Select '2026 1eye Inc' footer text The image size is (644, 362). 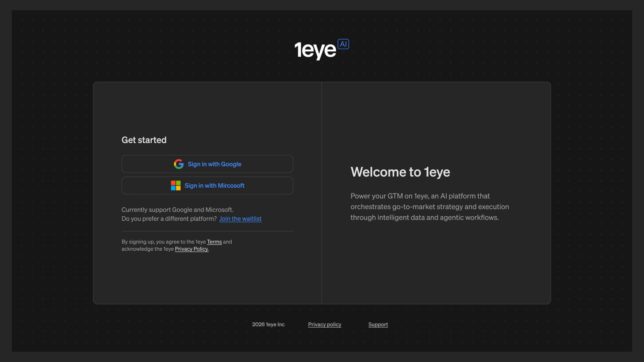click(268, 324)
